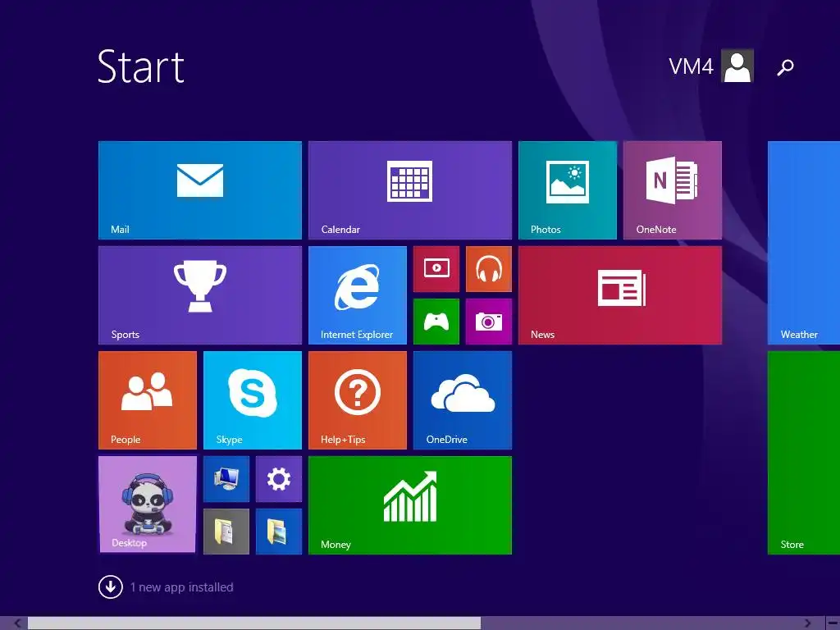The width and height of the screenshot is (840, 630).
Task: Open the Weather tile
Action: point(804,243)
